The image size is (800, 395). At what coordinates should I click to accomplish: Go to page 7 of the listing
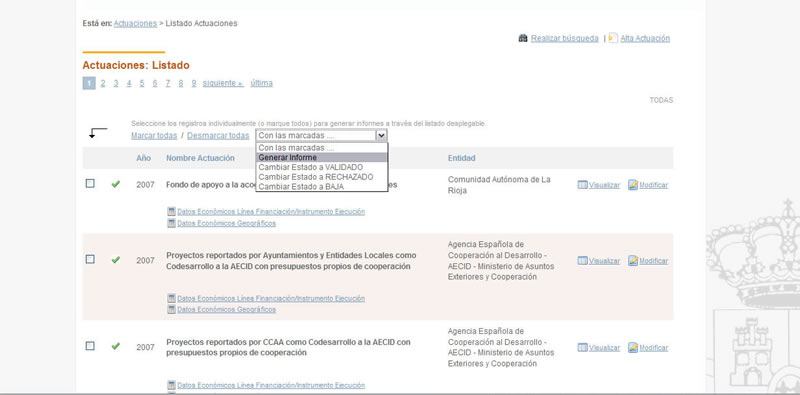168,83
